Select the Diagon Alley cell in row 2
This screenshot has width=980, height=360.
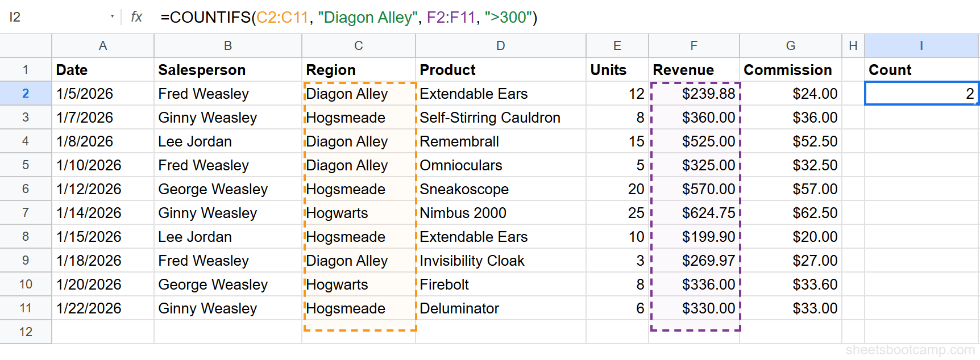tap(358, 93)
